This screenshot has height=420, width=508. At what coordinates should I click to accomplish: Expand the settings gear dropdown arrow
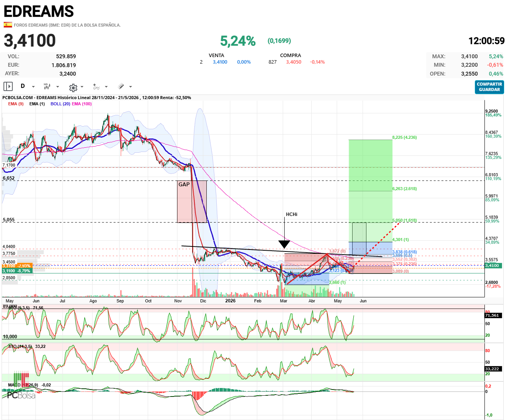(x=82, y=87)
